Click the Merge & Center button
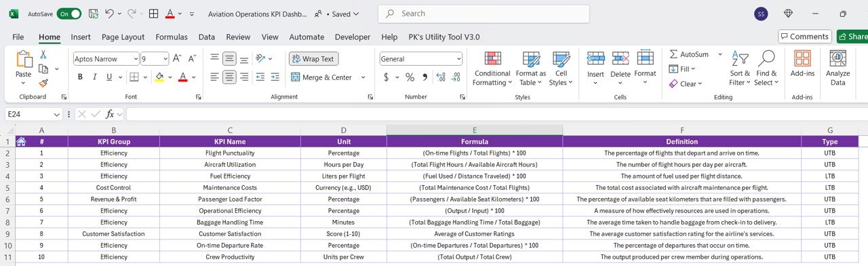Screen dimensions: 868x266 [321, 77]
